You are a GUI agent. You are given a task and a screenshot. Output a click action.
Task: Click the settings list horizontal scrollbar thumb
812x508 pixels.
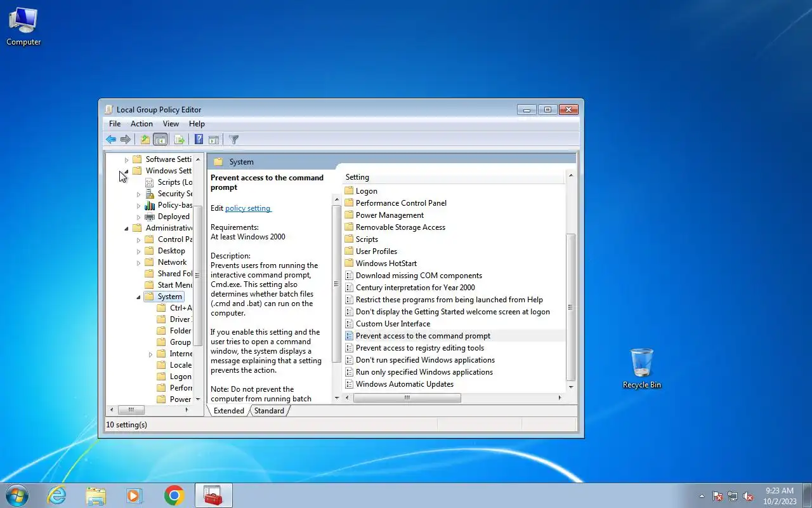pyautogui.click(x=407, y=398)
